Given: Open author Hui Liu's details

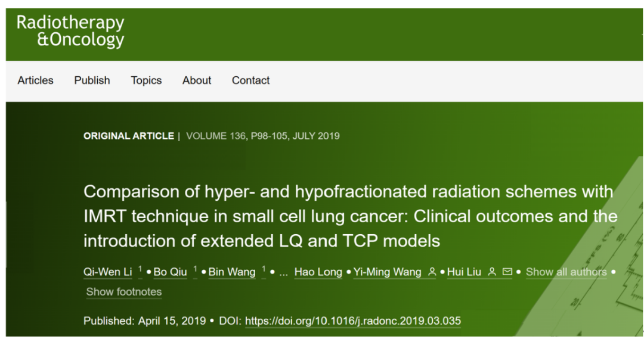Looking at the screenshot, I should pos(464,272).
